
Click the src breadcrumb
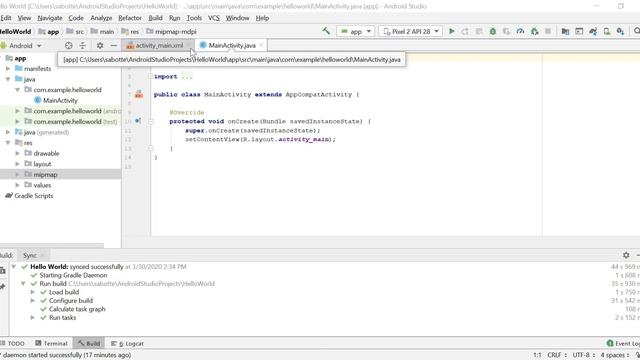[75, 31]
